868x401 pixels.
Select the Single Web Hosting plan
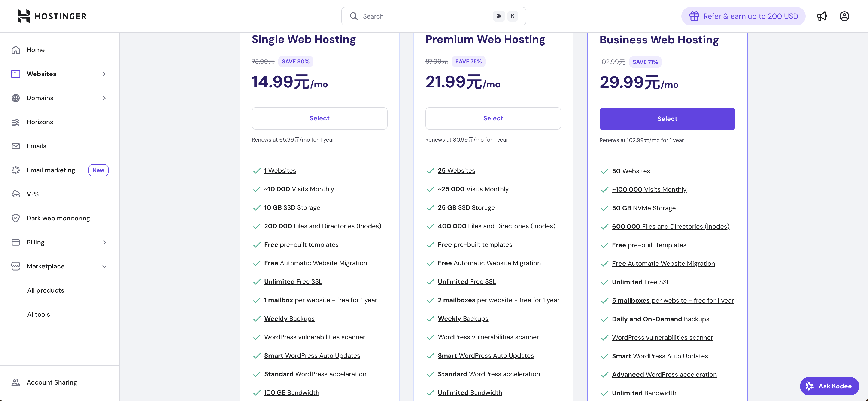click(319, 118)
